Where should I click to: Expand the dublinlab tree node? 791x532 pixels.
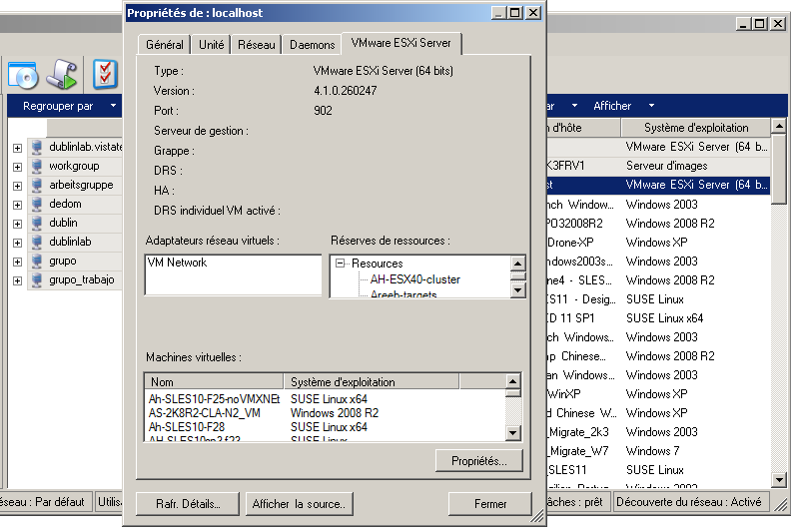point(17,243)
